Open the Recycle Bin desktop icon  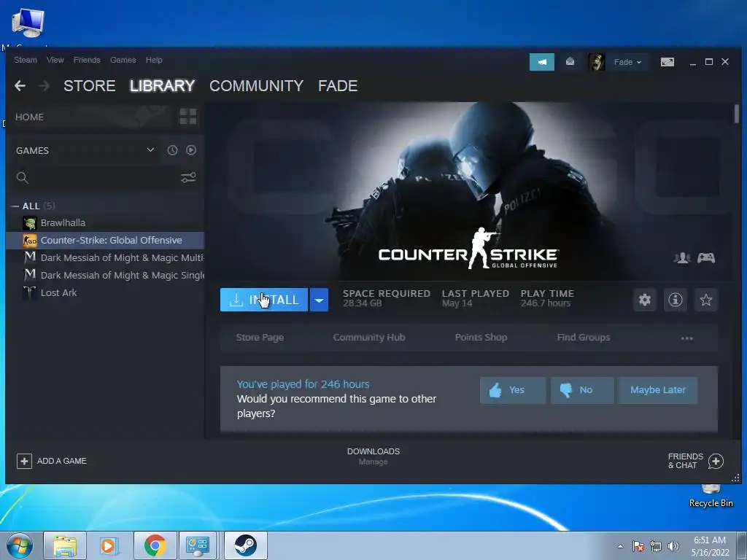[x=711, y=495]
